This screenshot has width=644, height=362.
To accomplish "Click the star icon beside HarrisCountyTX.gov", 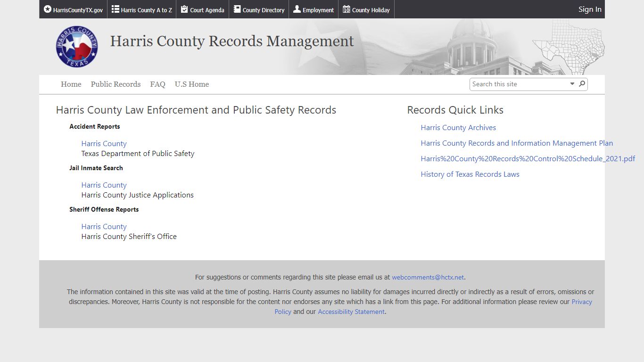I will [x=47, y=9].
